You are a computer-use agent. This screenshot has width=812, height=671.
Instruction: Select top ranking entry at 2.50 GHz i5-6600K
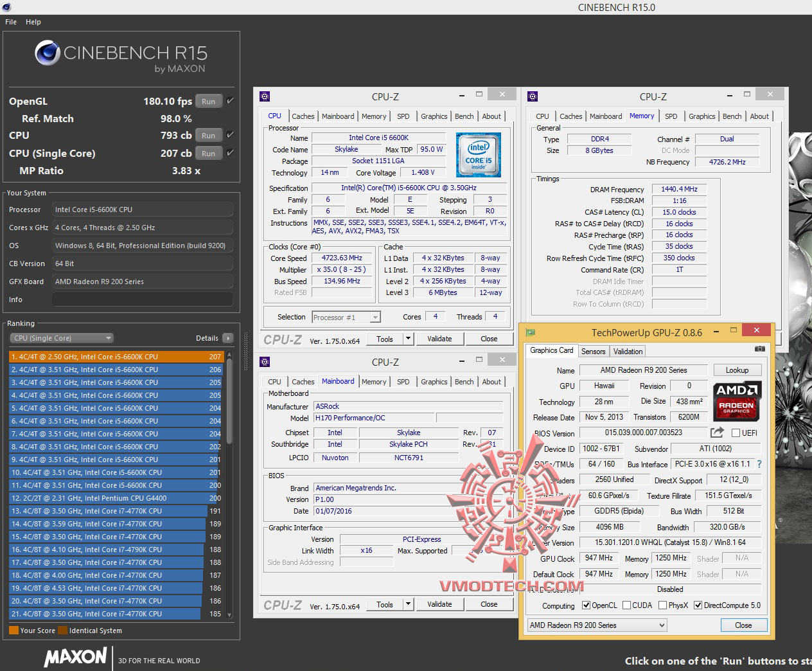116,357
